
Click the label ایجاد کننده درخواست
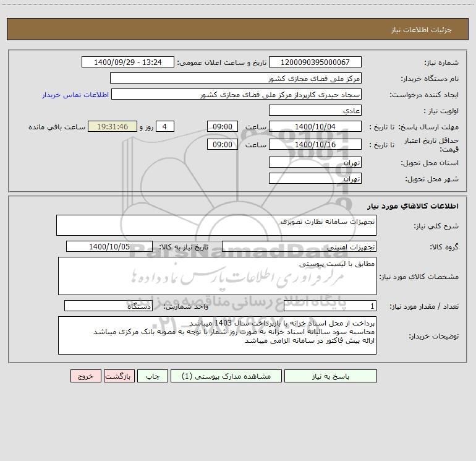point(424,95)
